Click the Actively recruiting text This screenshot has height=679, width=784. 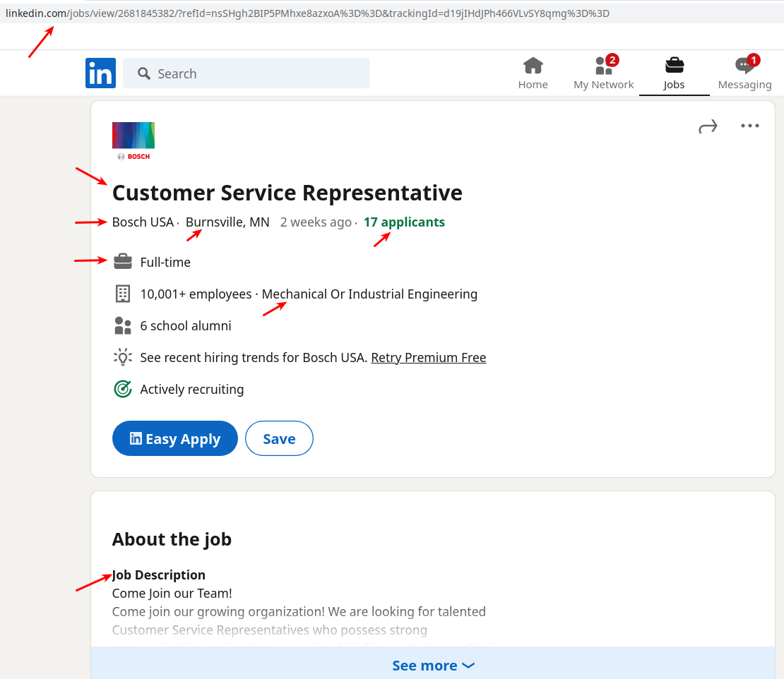pos(192,389)
